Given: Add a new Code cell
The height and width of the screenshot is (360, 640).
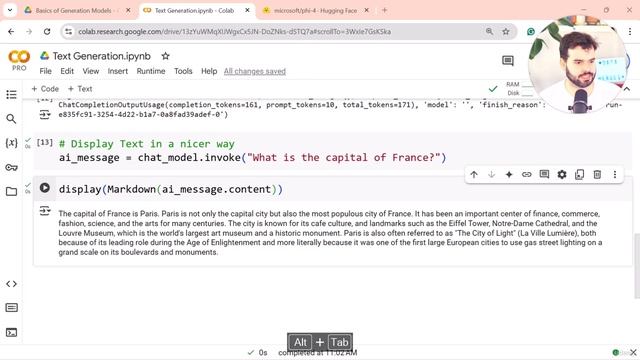Looking at the screenshot, I should pyautogui.click(x=45, y=89).
